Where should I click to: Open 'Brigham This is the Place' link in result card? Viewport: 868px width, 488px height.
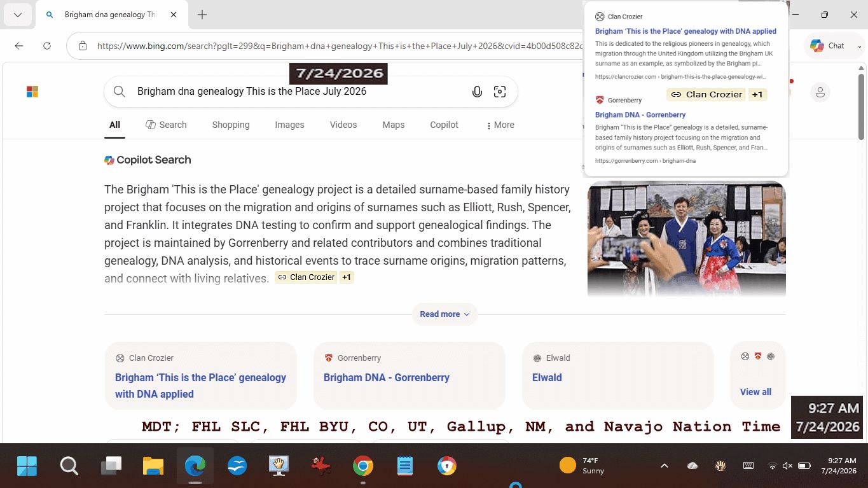(200, 386)
